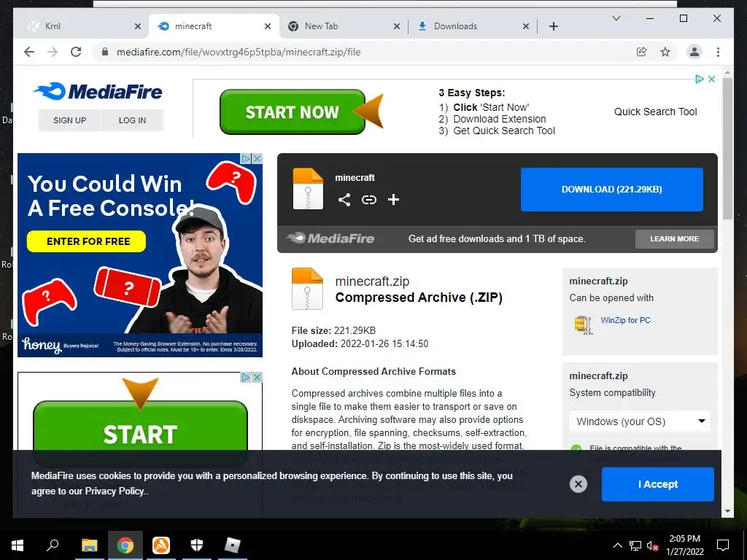Open the notification center icon
747x560 pixels.
[x=723, y=545]
